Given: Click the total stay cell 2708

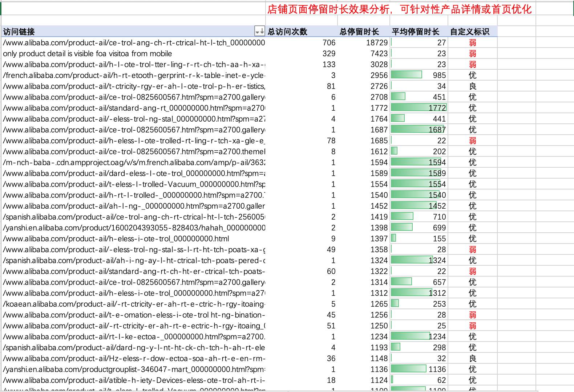Looking at the screenshot, I should click(x=364, y=97).
